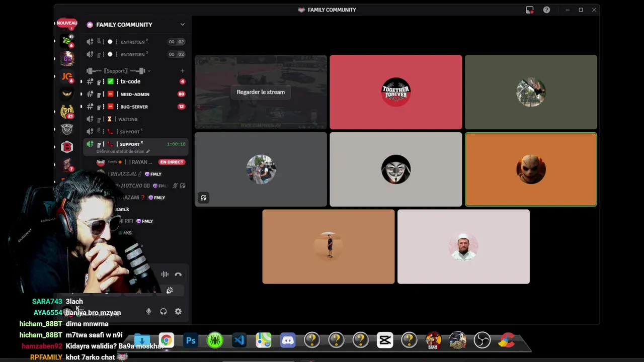This screenshot has height=362, width=644.
Task: Open the green spider app in the dock
Action: pyautogui.click(x=215, y=341)
